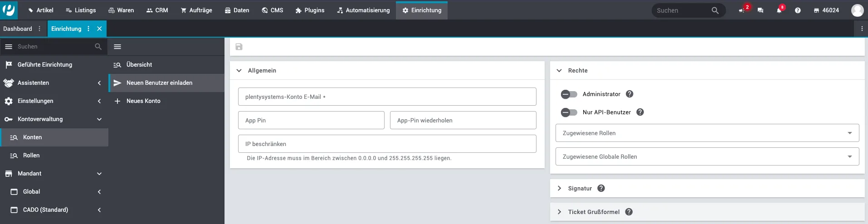This screenshot has width=868, height=224.
Task: Open the Artikel menu
Action: (x=40, y=10)
